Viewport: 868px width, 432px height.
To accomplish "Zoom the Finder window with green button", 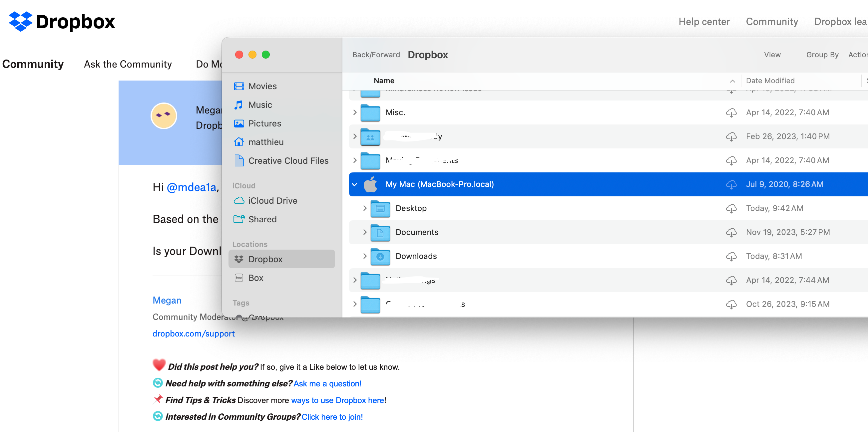I will tap(266, 55).
